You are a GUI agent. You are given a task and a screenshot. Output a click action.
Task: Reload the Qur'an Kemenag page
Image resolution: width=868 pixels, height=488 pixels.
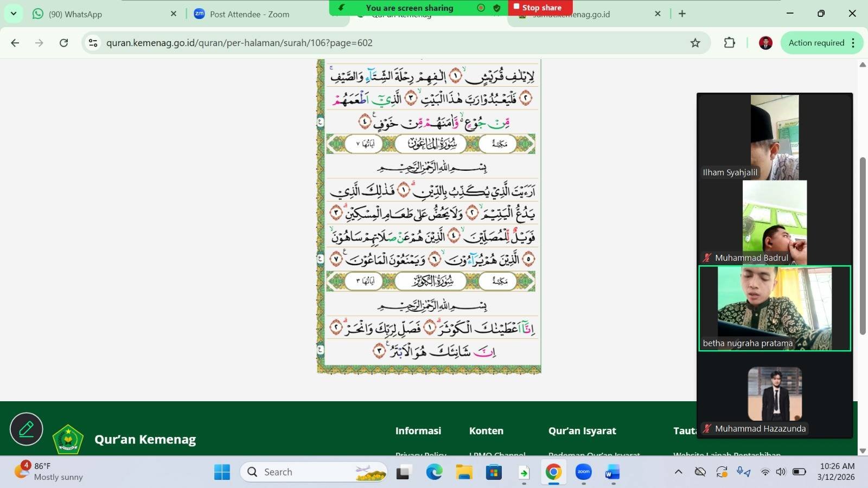tap(63, 42)
